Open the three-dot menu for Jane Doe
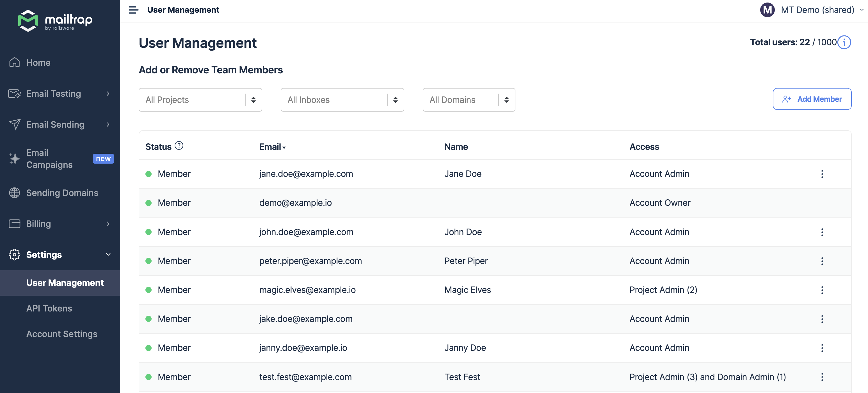The height and width of the screenshot is (393, 868). (822, 174)
